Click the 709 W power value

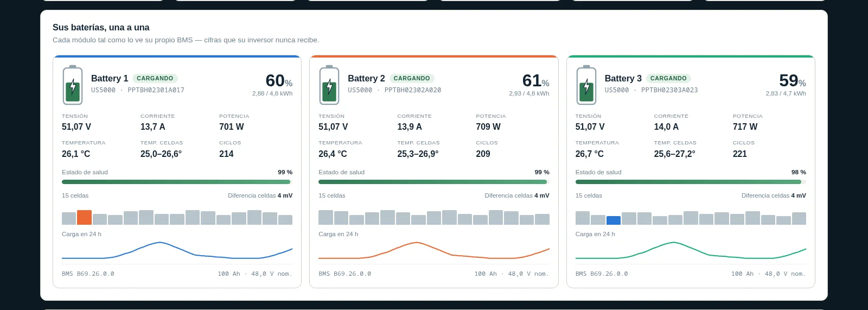pos(488,126)
